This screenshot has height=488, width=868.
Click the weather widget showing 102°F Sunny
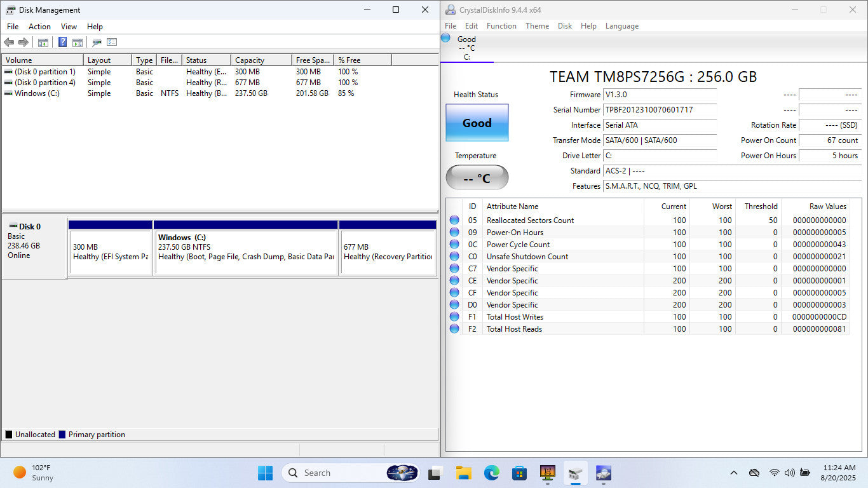[33, 473]
